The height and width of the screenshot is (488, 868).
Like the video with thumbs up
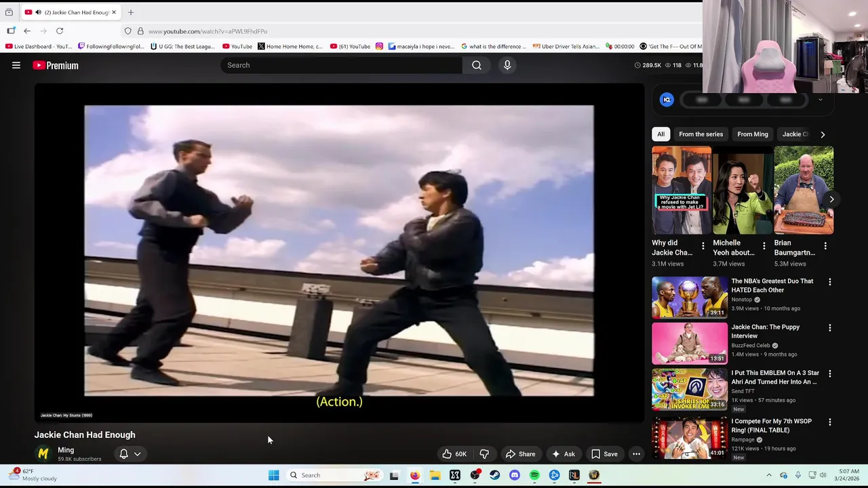454,454
